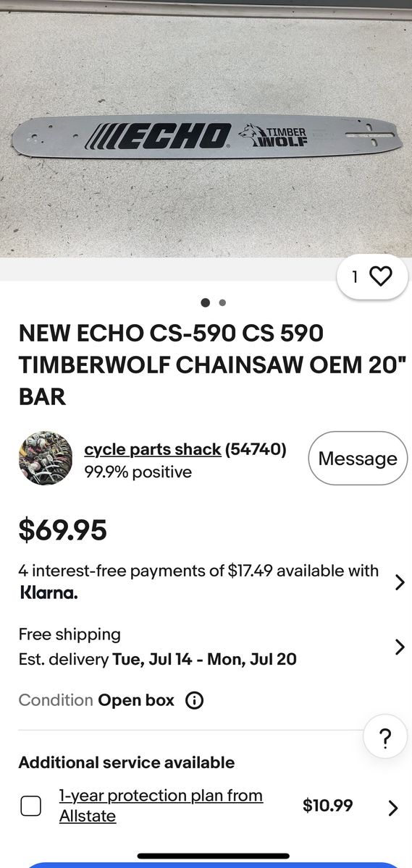Tap the Open box condition label
This screenshot has width=412, height=868.
point(136,700)
